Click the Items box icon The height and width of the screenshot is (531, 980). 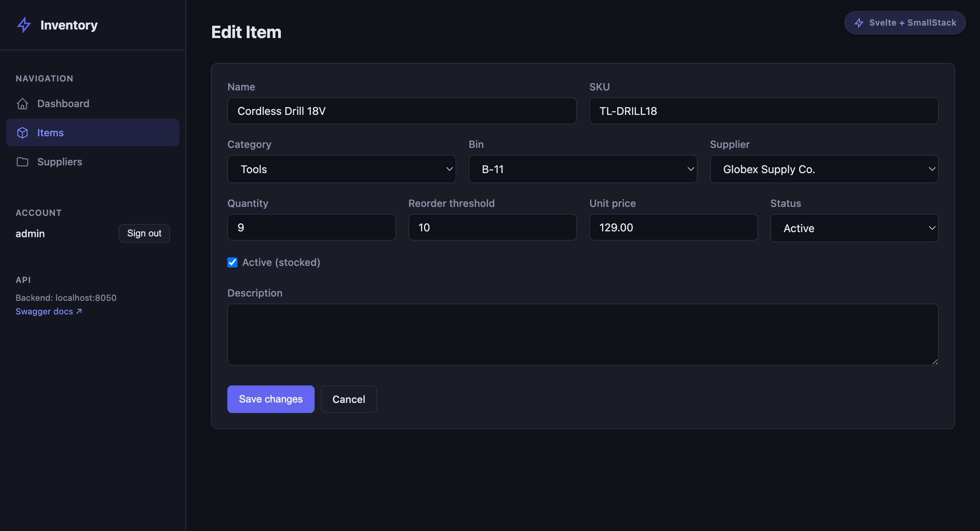[x=23, y=133]
